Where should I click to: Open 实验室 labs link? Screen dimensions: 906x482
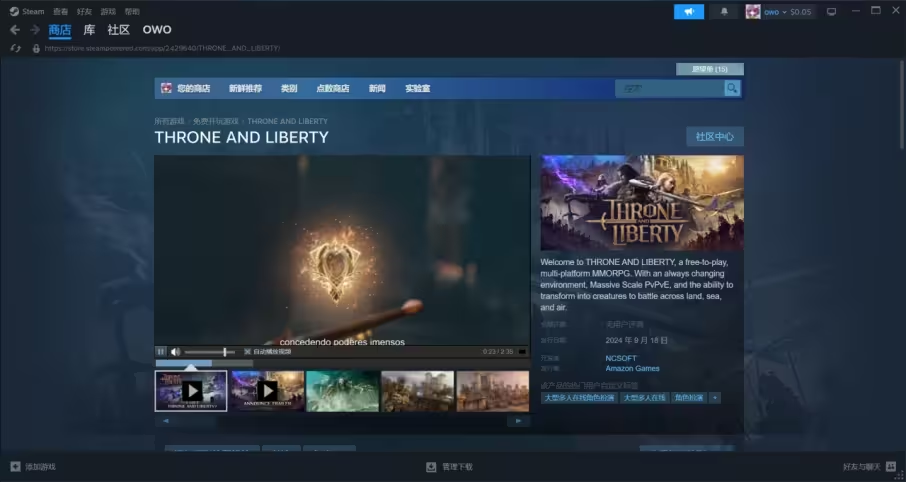click(x=417, y=88)
